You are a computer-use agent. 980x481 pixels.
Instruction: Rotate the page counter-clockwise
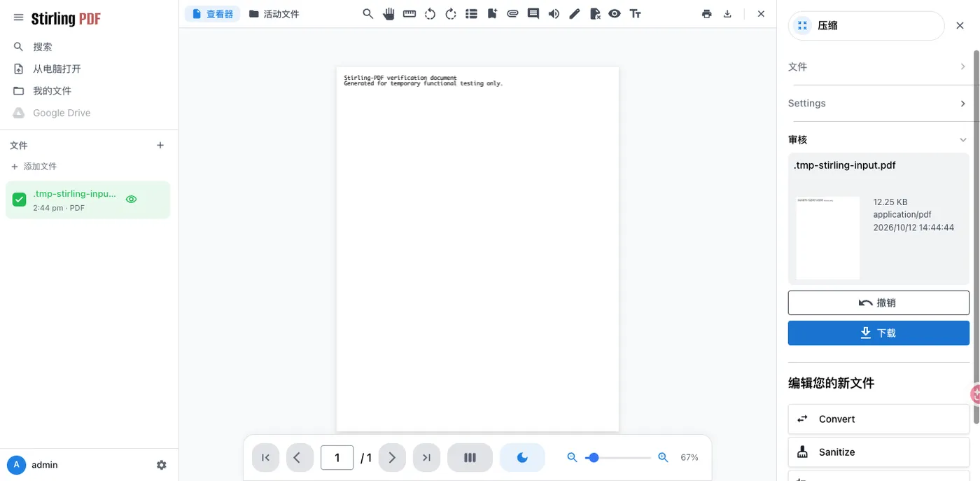(430, 14)
